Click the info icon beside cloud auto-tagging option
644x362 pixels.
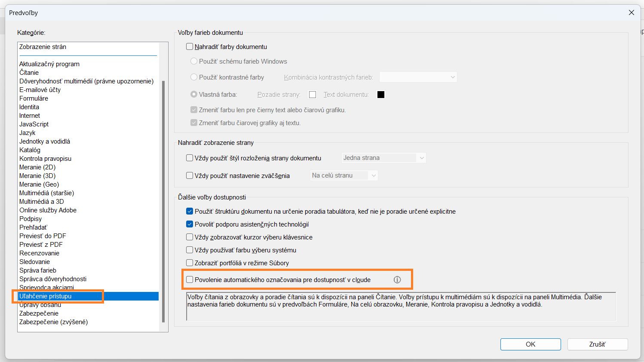[x=397, y=280]
